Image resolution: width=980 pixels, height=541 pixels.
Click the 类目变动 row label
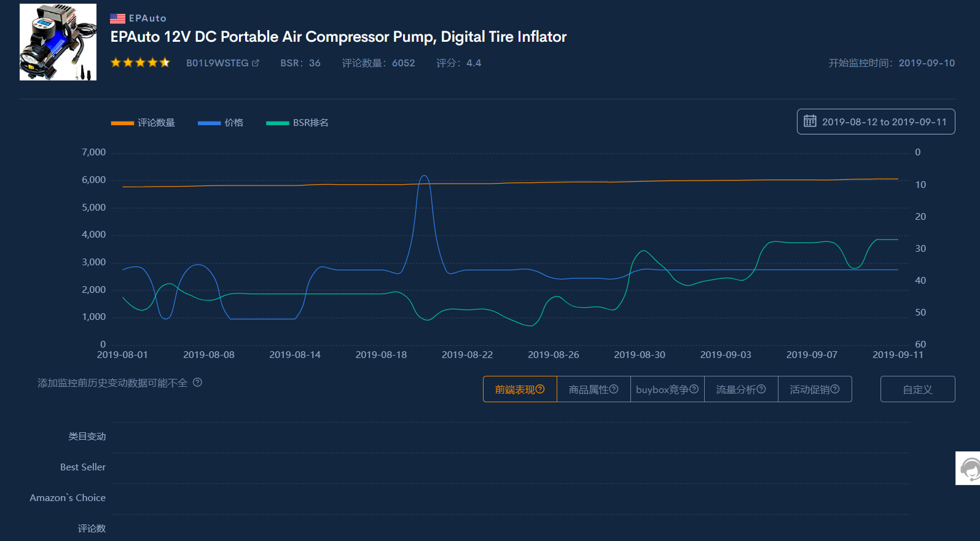(87, 436)
